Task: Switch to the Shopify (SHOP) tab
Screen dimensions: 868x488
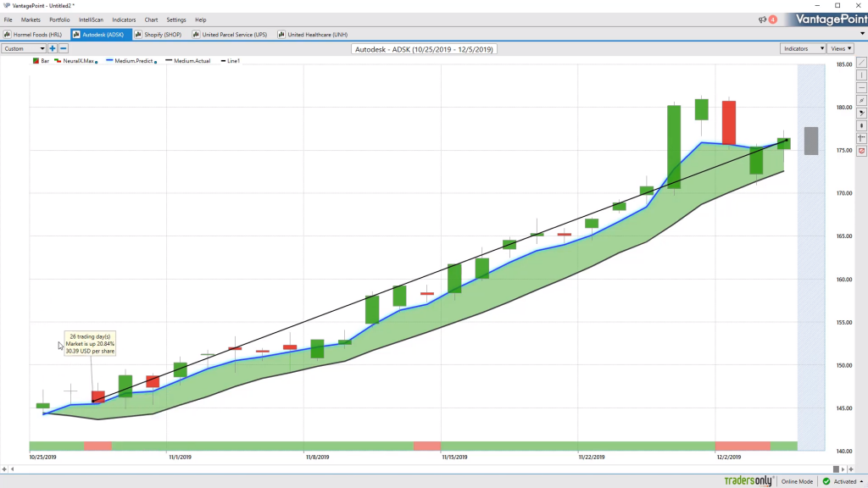Action: coord(159,34)
